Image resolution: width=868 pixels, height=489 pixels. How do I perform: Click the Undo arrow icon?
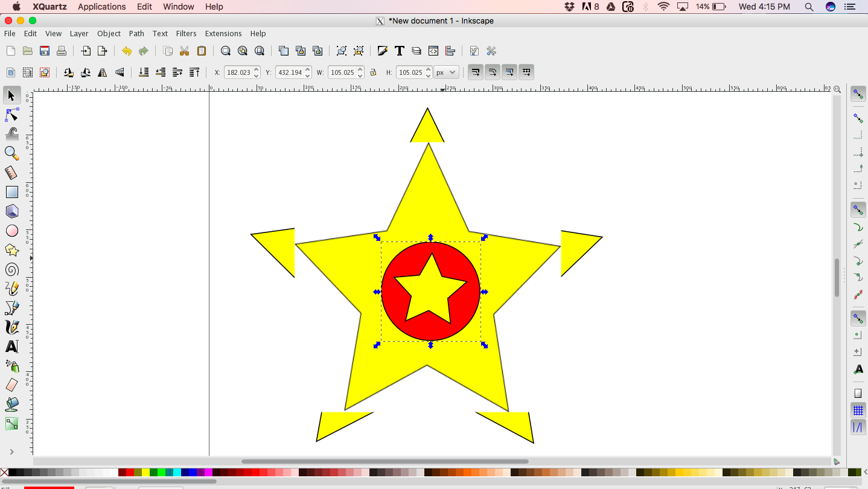(126, 51)
